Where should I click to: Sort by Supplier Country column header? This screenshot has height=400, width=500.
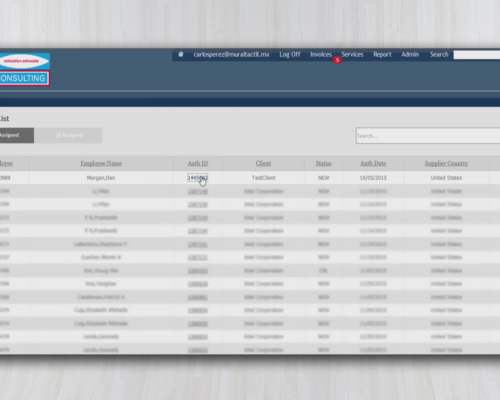coord(446,163)
